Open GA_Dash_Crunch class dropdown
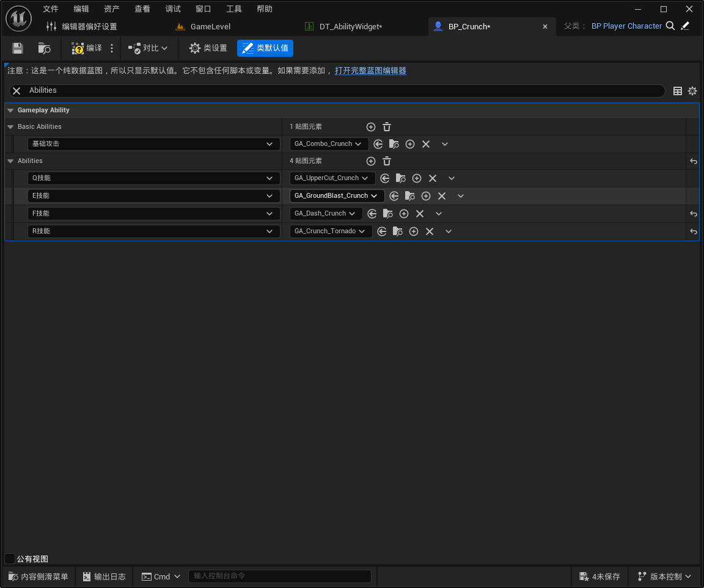This screenshot has height=588, width=704. [x=326, y=214]
